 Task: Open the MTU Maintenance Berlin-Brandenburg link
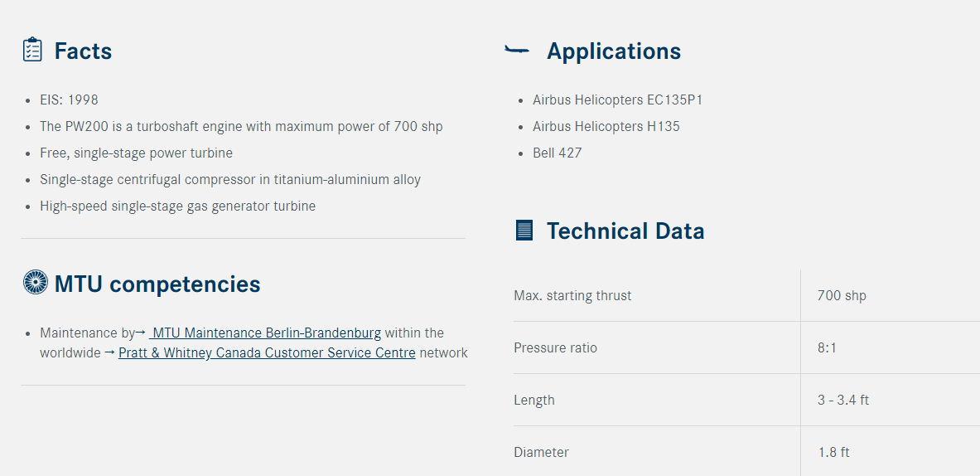click(266, 333)
